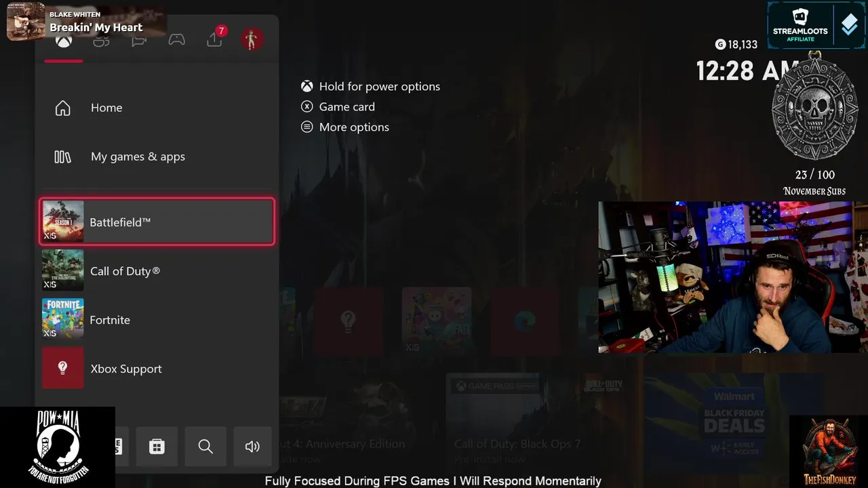The width and height of the screenshot is (868, 488).
Task: Switch to the controller Game activity tab
Action: (x=177, y=40)
